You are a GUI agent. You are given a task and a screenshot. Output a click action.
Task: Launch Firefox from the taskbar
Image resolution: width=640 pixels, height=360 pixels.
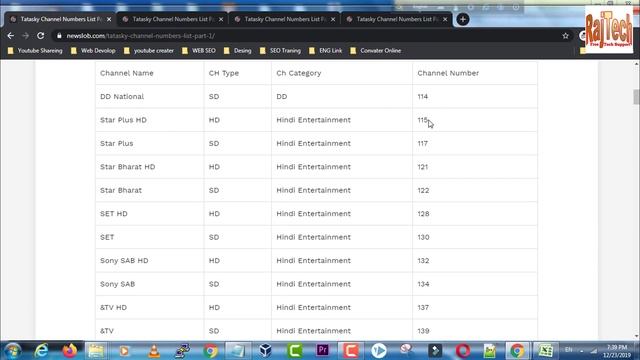70,351
